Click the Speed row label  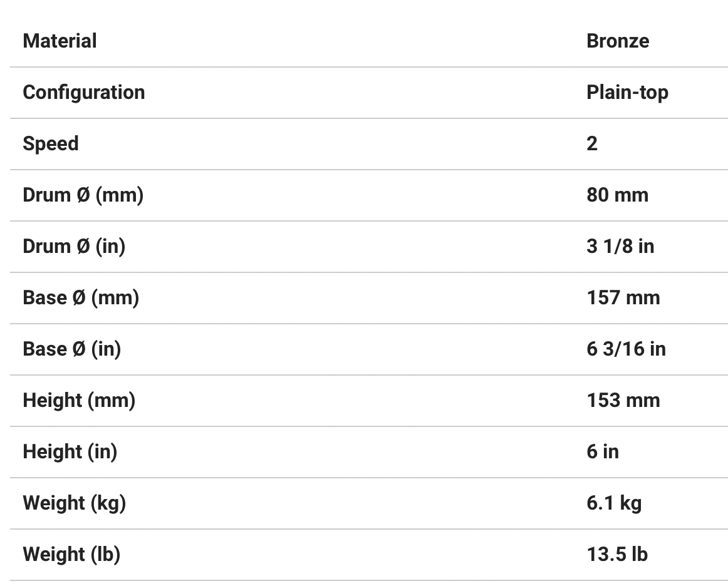[x=51, y=144]
